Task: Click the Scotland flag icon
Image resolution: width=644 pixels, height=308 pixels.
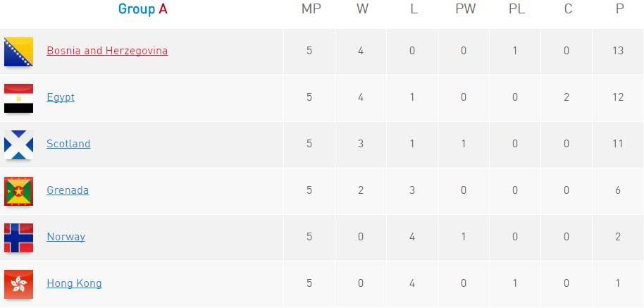Action: click(18, 144)
